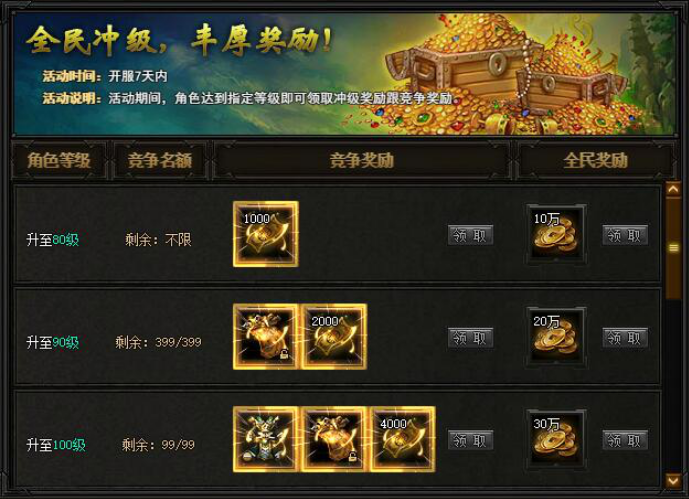The height and width of the screenshot is (499, 689).
Task: Click the 1000 voucher reward icon for level 80
Action: coord(266,234)
